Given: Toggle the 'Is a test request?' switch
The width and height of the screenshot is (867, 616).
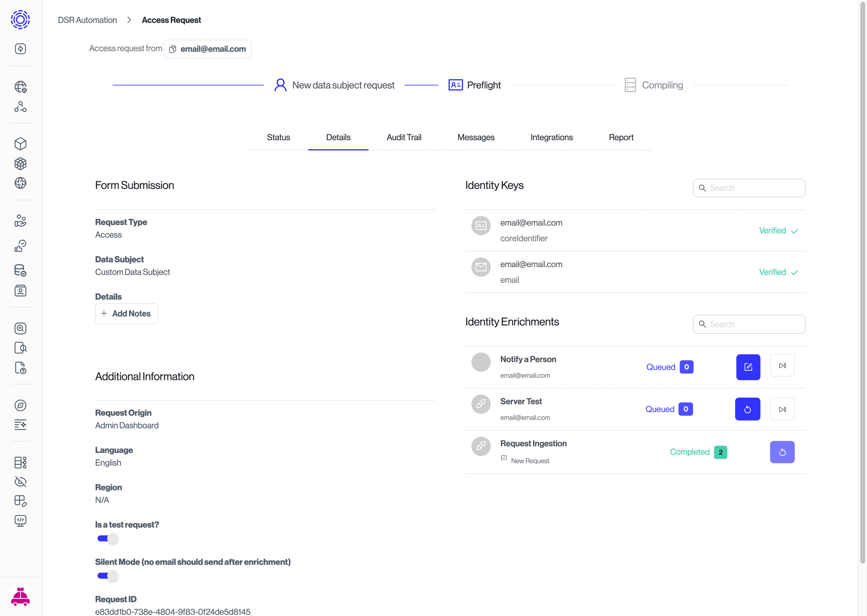Looking at the screenshot, I should pyautogui.click(x=107, y=538).
